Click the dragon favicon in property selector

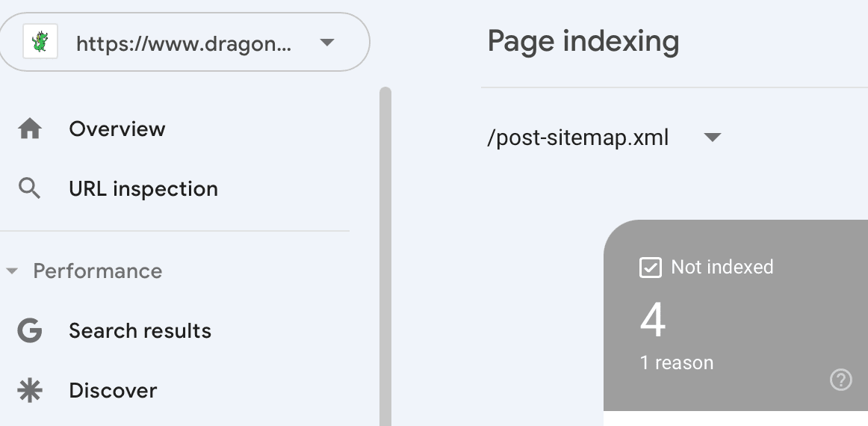point(40,43)
